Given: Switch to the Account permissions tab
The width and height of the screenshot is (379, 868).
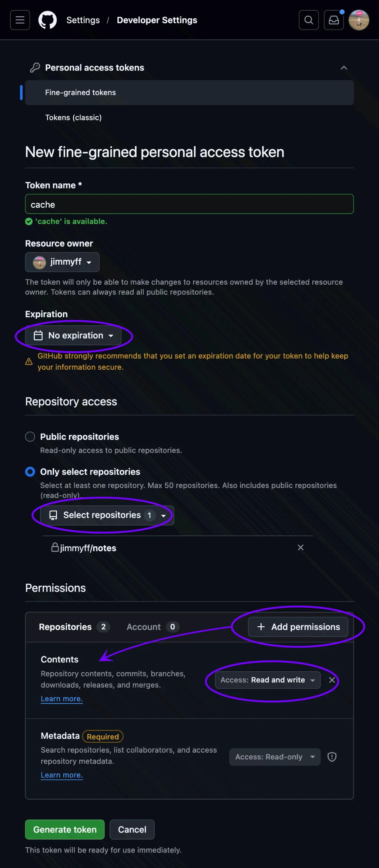Looking at the screenshot, I should (x=152, y=627).
